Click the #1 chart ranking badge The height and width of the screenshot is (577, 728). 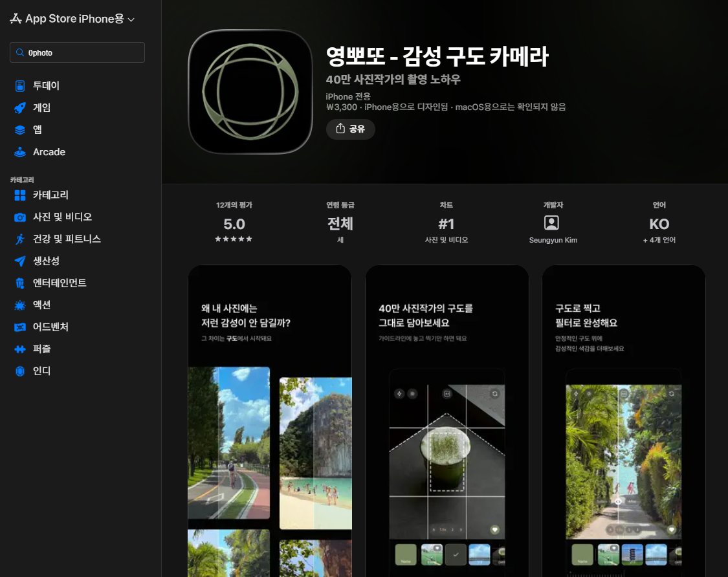click(x=446, y=223)
